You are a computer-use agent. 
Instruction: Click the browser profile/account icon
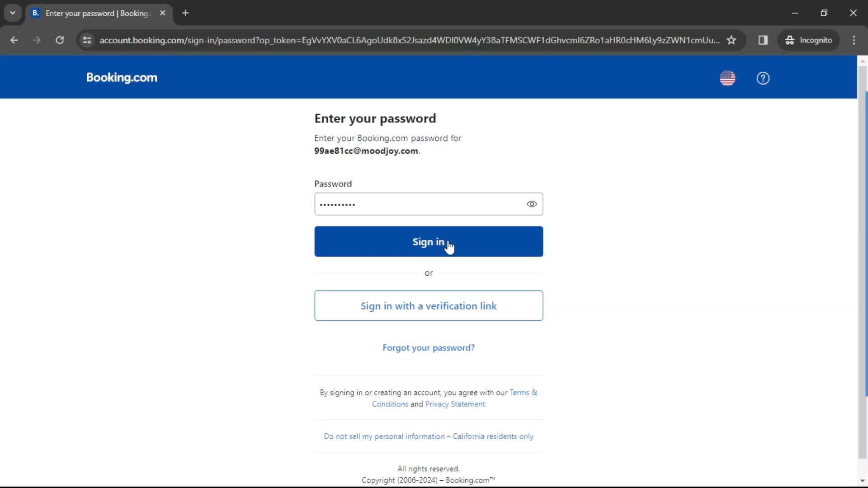(810, 40)
